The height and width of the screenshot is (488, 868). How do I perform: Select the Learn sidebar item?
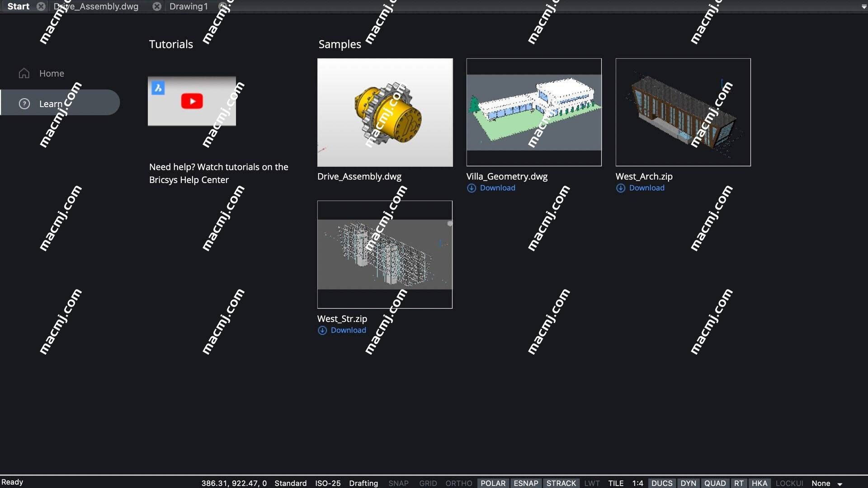click(x=60, y=103)
